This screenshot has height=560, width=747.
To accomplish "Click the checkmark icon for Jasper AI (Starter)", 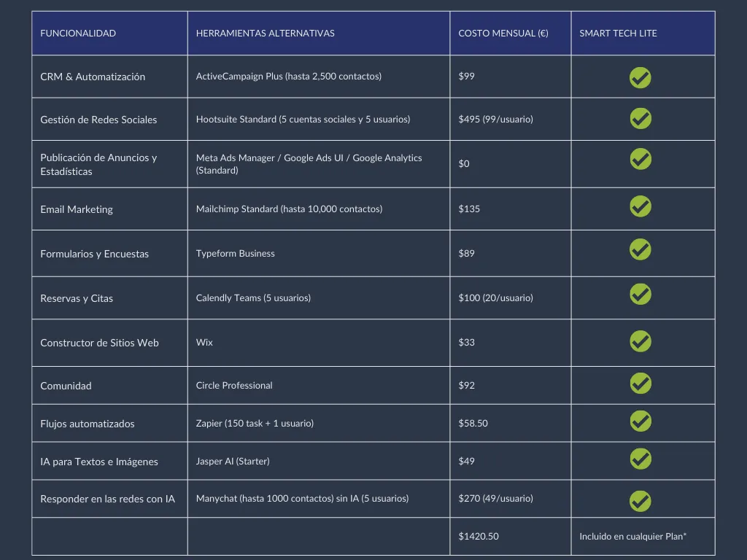I will point(640,459).
